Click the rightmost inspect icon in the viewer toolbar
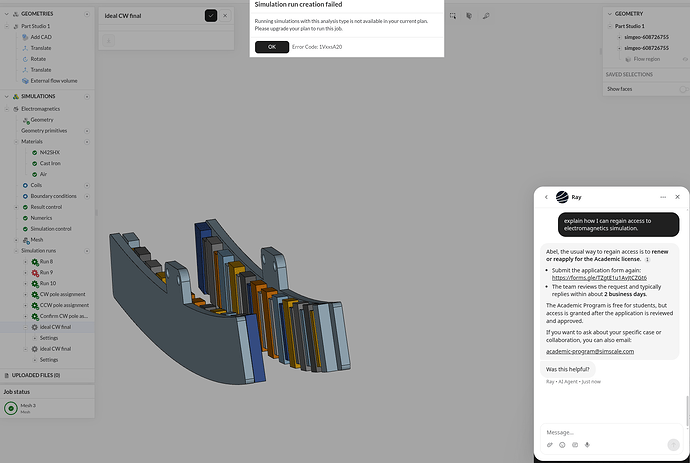This screenshot has width=690, height=463. click(x=486, y=16)
